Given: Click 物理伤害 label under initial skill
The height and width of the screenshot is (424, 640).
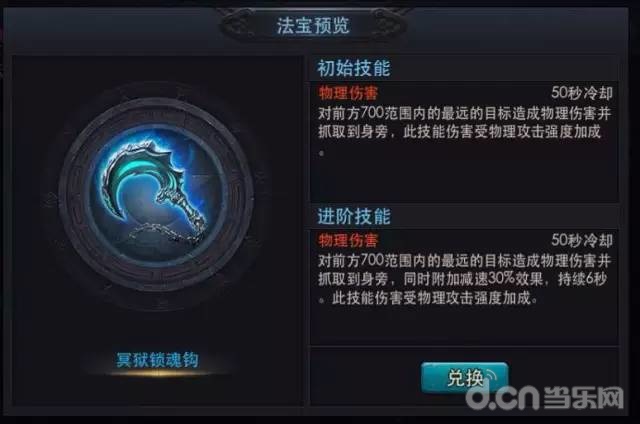Looking at the screenshot, I should [x=348, y=93].
